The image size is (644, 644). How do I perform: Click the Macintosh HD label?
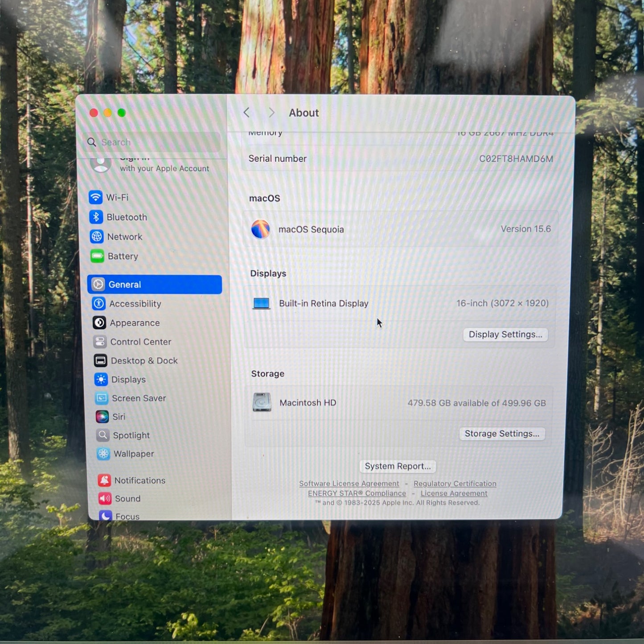308,403
